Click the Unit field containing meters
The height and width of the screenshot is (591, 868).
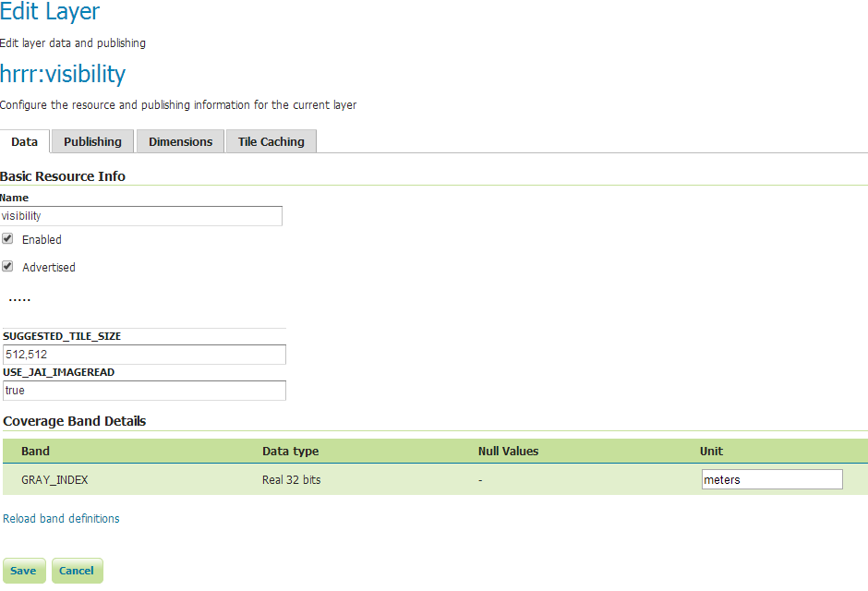coord(772,479)
